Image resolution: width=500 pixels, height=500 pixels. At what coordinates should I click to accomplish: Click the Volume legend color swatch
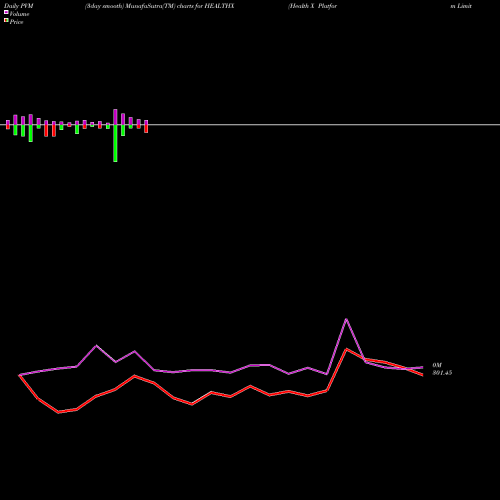tap(6, 12)
